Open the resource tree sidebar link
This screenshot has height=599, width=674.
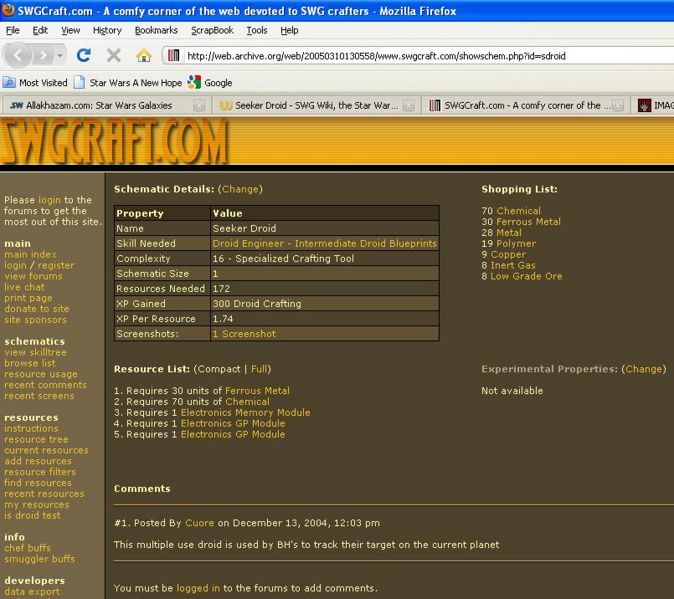click(x=36, y=439)
